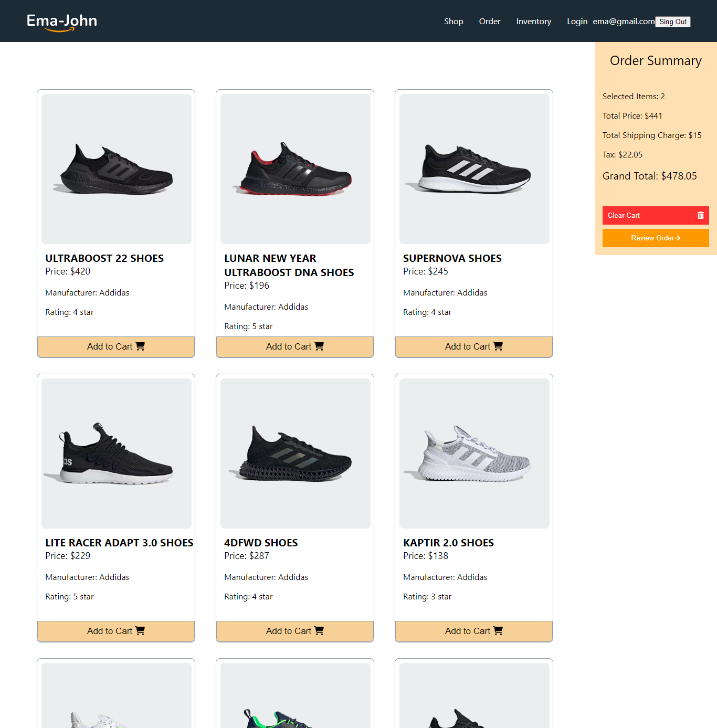Screen dimensions: 717x728
Task: Click the Tax: $22.05 line
Action: tap(623, 155)
